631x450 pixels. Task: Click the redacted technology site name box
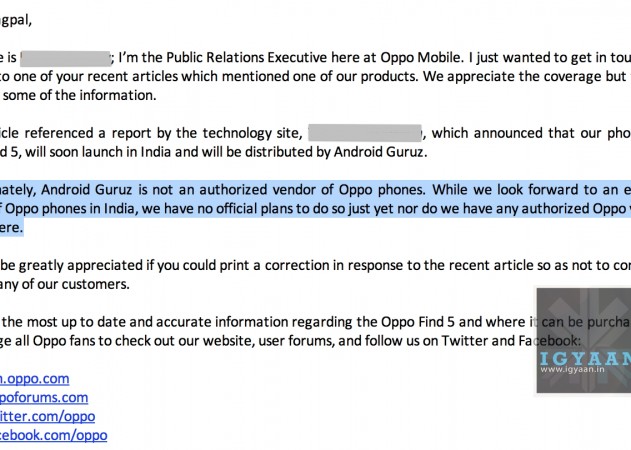point(365,132)
